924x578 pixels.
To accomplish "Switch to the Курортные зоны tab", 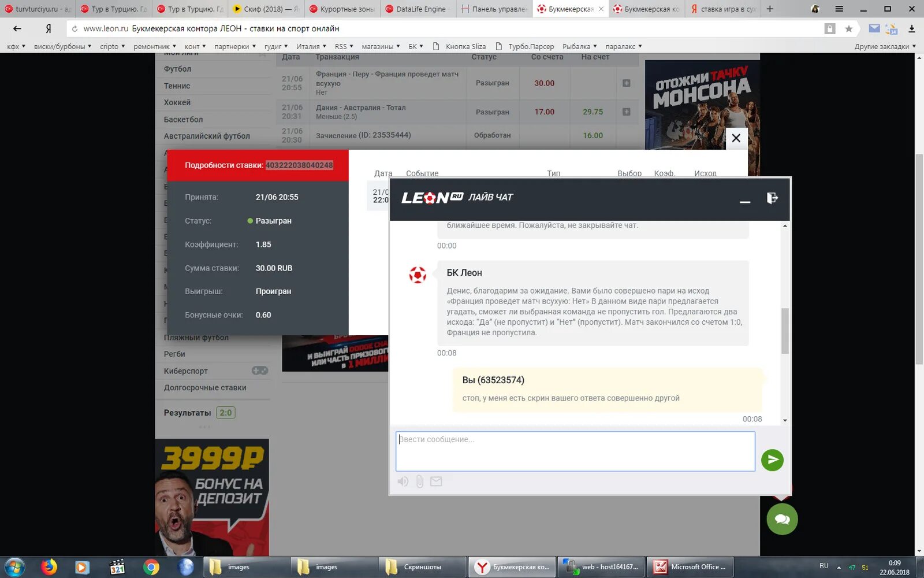I will coord(342,9).
